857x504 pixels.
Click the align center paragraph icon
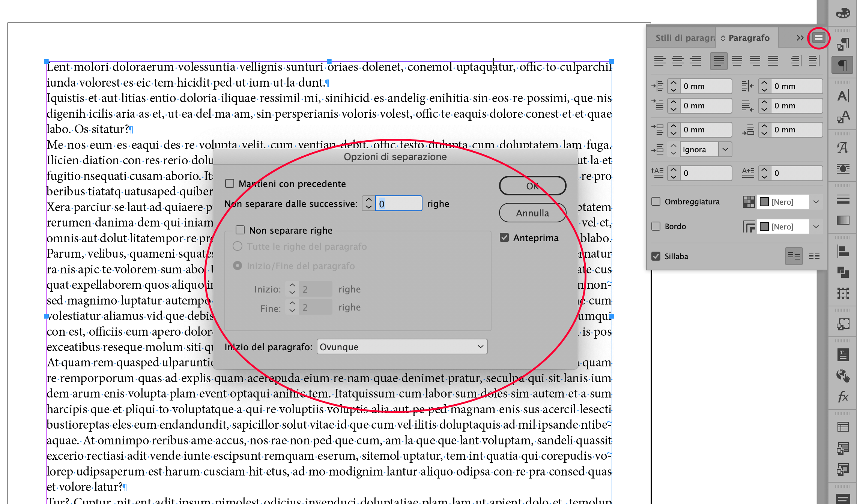click(678, 61)
